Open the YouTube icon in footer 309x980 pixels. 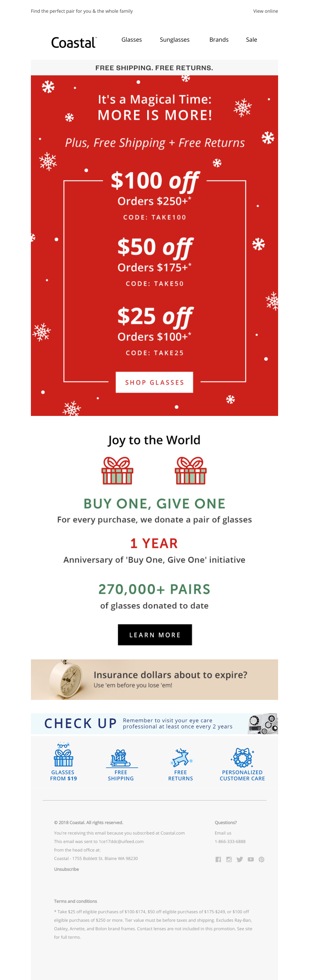click(x=251, y=859)
